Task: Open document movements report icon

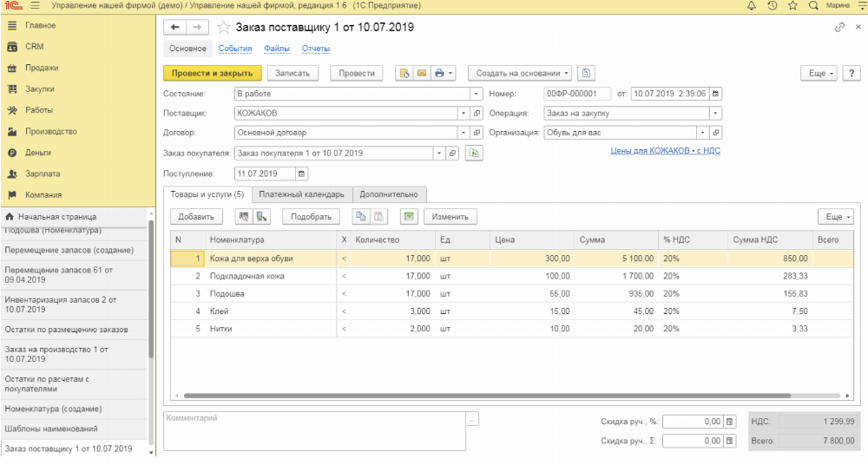Action: (404, 73)
